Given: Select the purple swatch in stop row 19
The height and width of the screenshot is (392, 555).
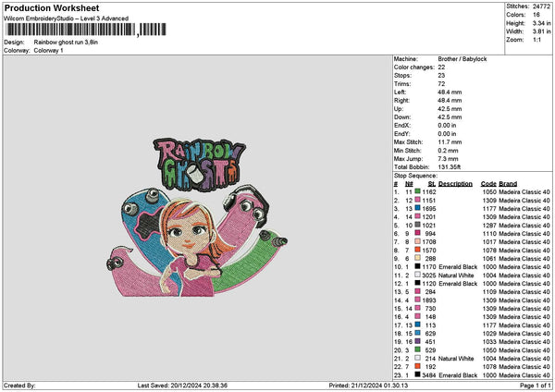Looking at the screenshot, I should pyautogui.click(x=418, y=342).
